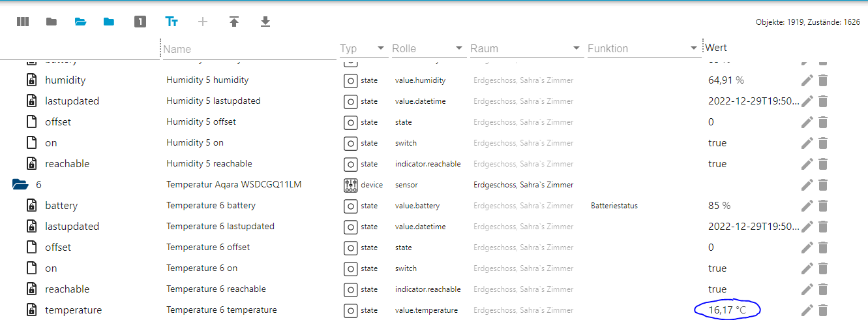Open the Raum filter dropdown
The height and width of the screenshot is (320, 868).
pos(576,48)
